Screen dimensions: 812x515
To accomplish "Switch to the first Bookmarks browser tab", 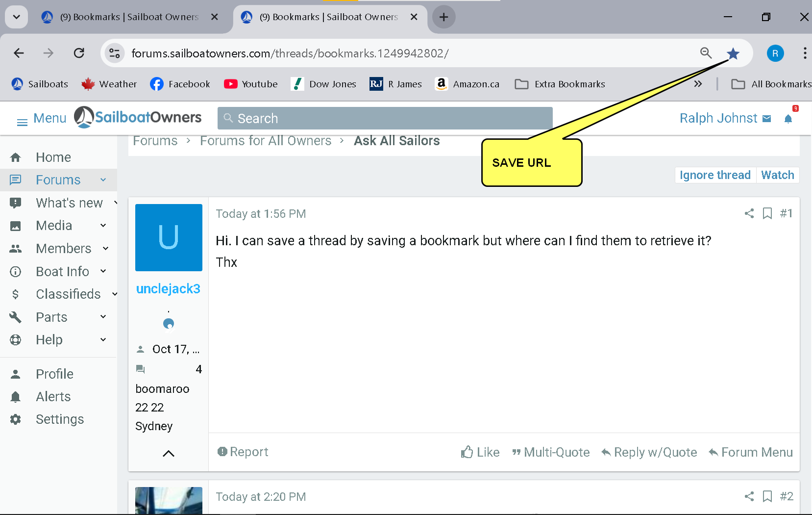I will pyautogui.click(x=129, y=17).
